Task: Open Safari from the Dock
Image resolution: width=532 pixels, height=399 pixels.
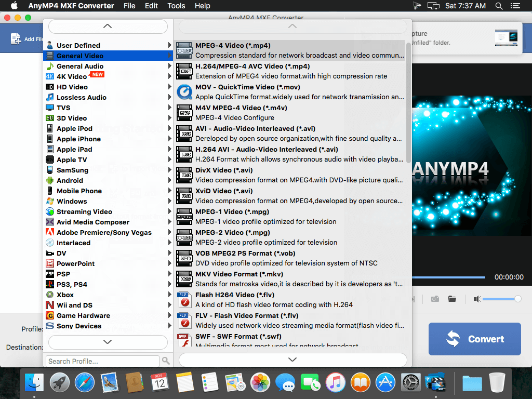Action: (85, 382)
